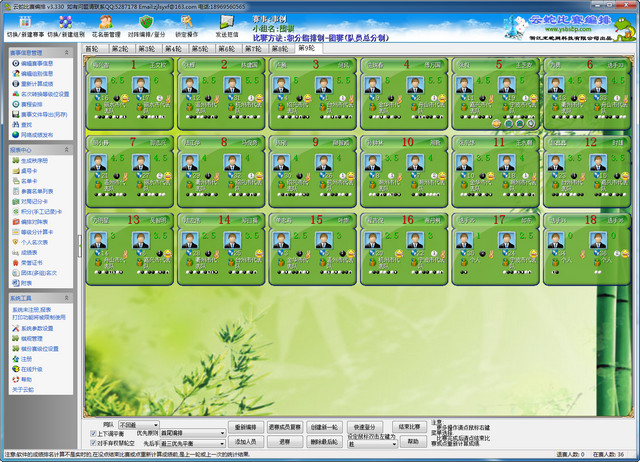
Task: Open the 帮助 lifebuoy item
Action: (22, 379)
